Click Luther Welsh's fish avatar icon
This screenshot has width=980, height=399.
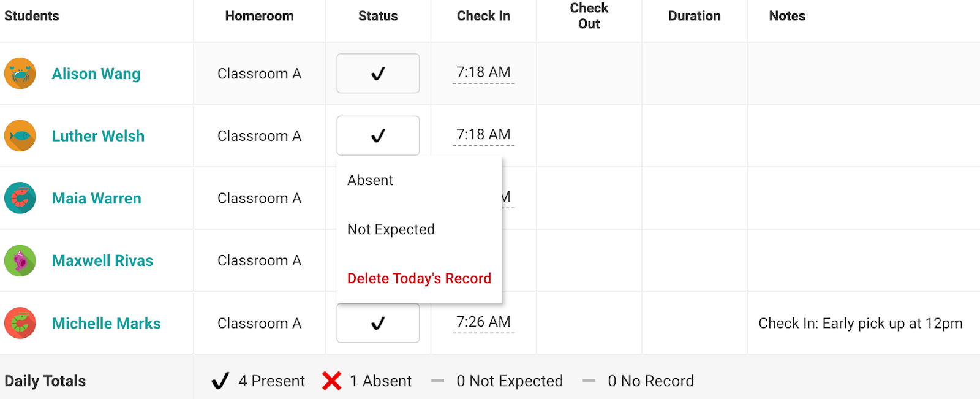(20, 135)
